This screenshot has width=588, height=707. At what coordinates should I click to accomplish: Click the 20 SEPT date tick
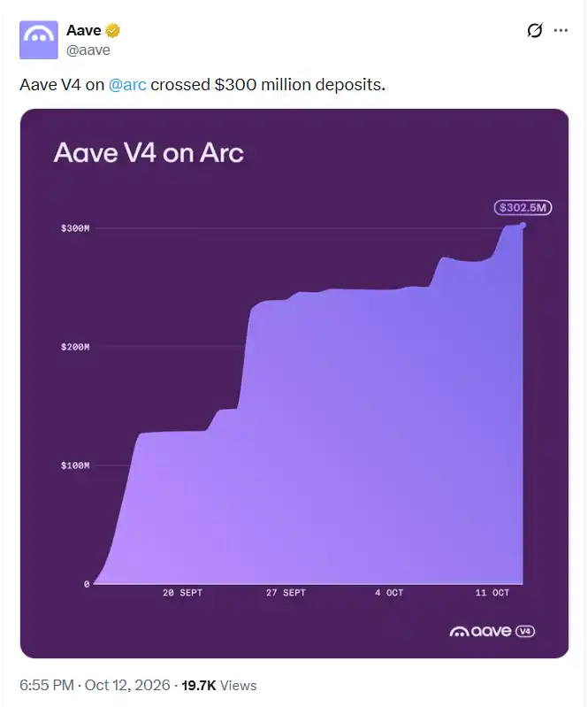pyautogui.click(x=182, y=593)
